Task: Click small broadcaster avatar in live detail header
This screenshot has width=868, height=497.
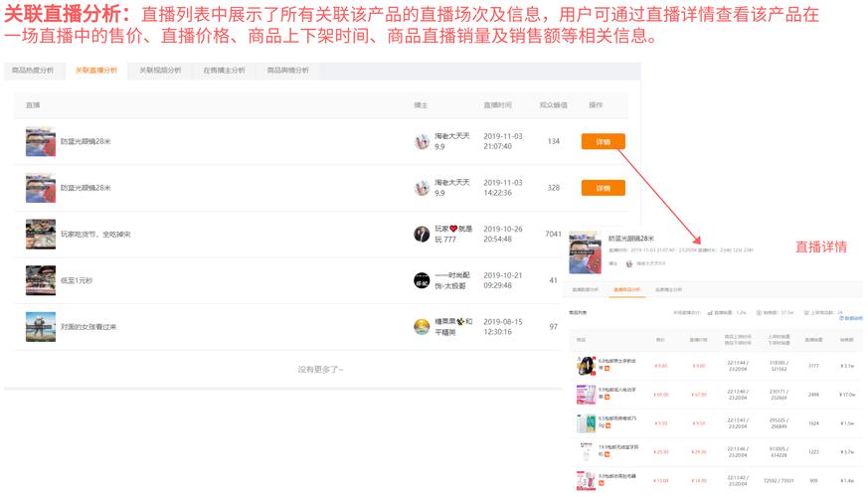Action: coord(628,264)
